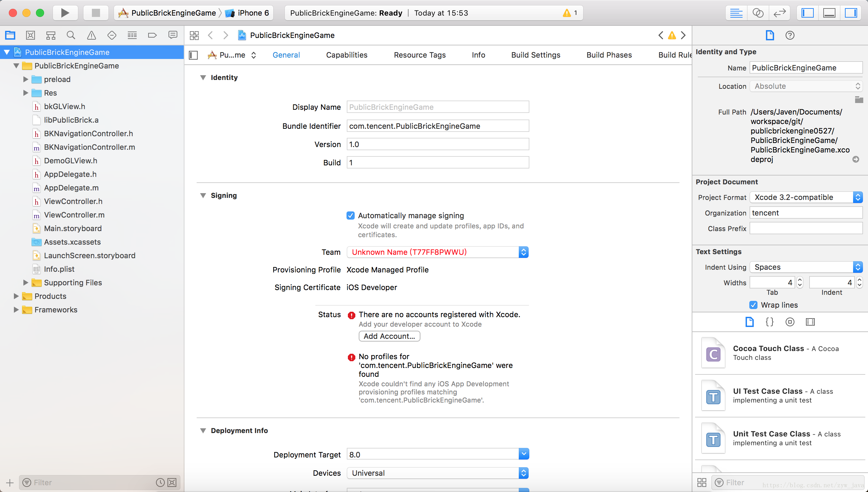This screenshot has width=868, height=492.
Task: Switch to the Capabilities tab
Action: 347,55
